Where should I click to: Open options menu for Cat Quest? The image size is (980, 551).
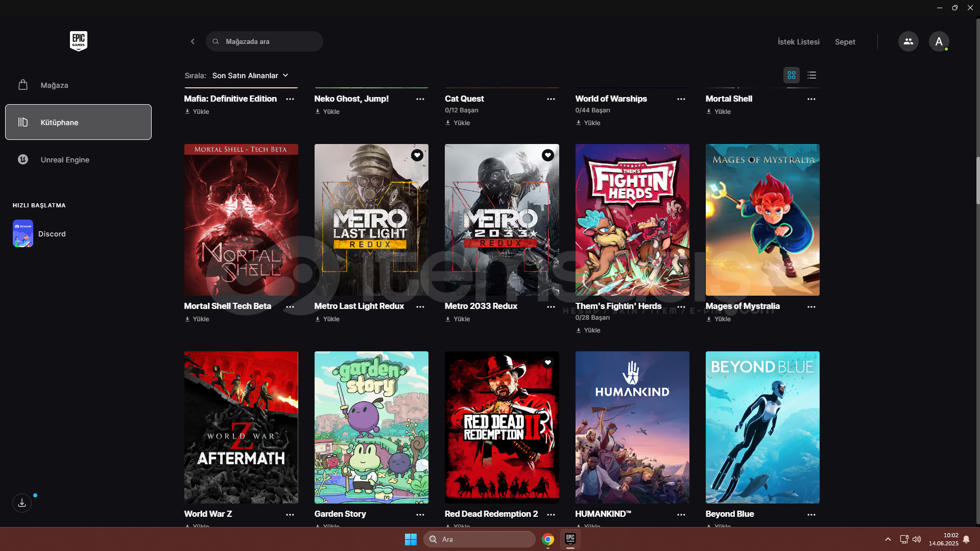551,99
